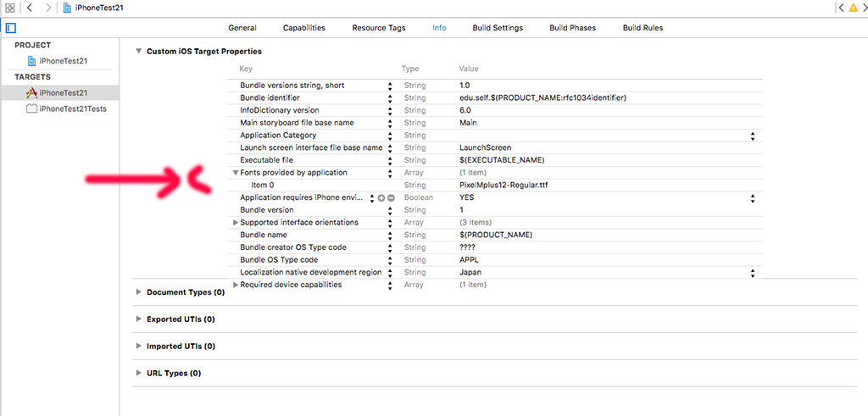This screenshot has width=868, height=416.
Task: Click the APPL value
Action: pos(470,260)
